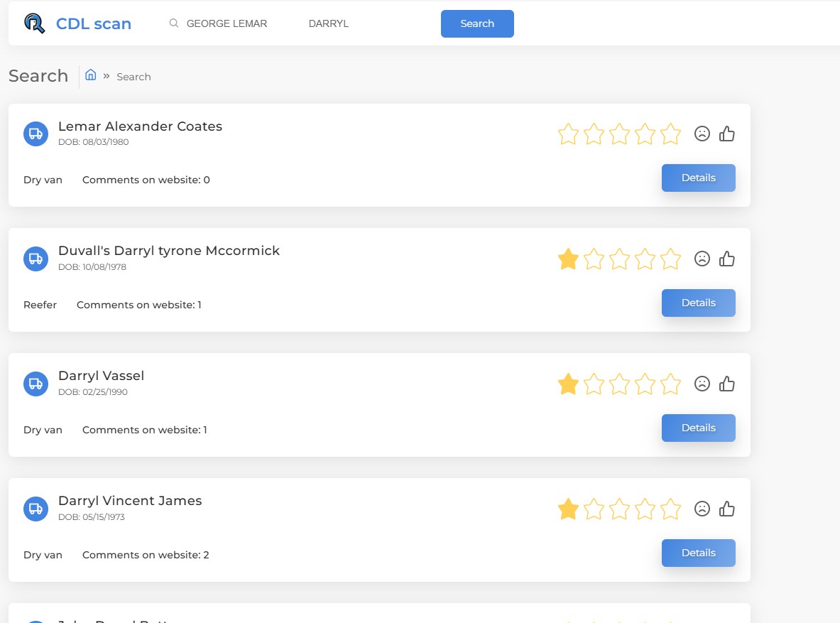Rate Duvall's Darryl Mccormick four stars
The width and height of the screenshot is (840, 623).
coord(645,259)
